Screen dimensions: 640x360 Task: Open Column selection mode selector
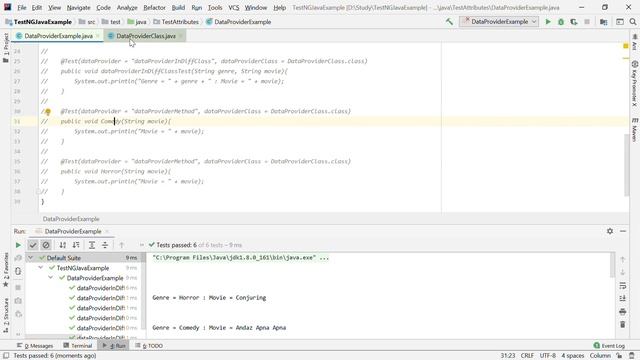600,356
